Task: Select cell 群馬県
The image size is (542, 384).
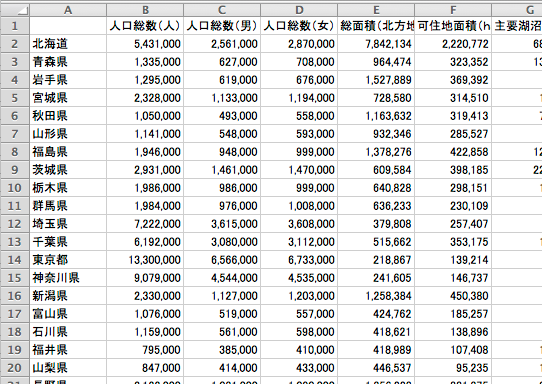Action: point(68,206)
